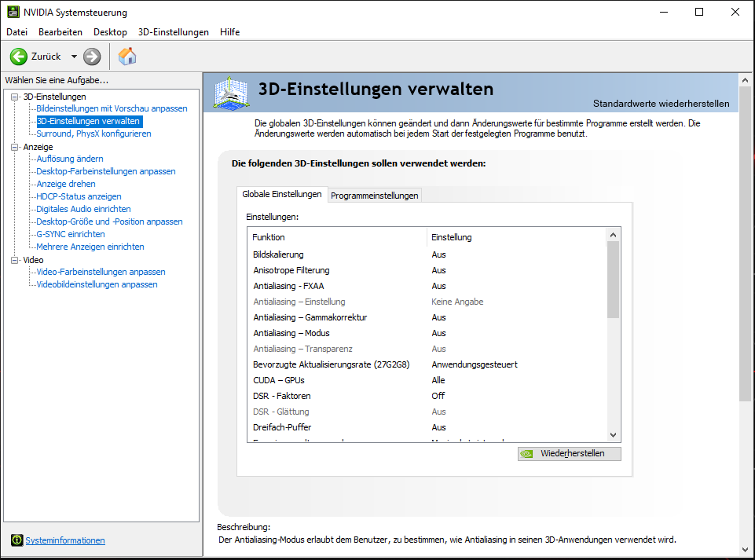The width and height of the screenshot is (755, 560).
Task: Open Surround, PhysX konfigurieren
Action: point(94,134)
